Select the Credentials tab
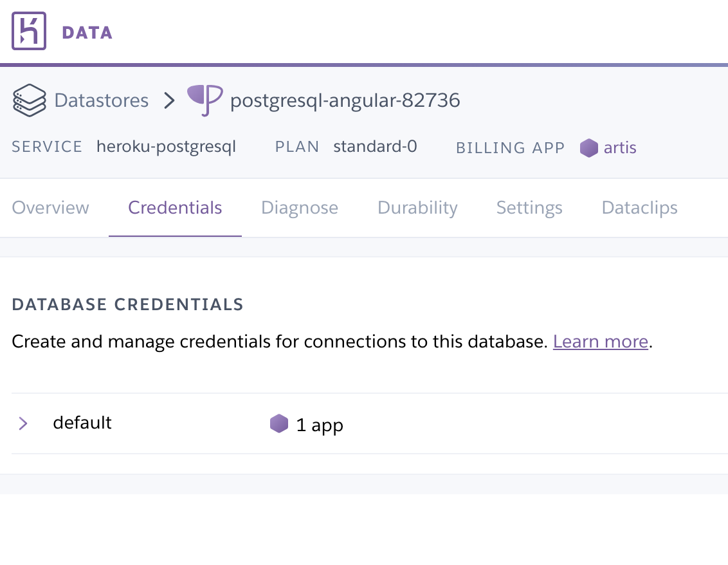The height and width of the screenshot is (565, 728). (x=175, y=207)
